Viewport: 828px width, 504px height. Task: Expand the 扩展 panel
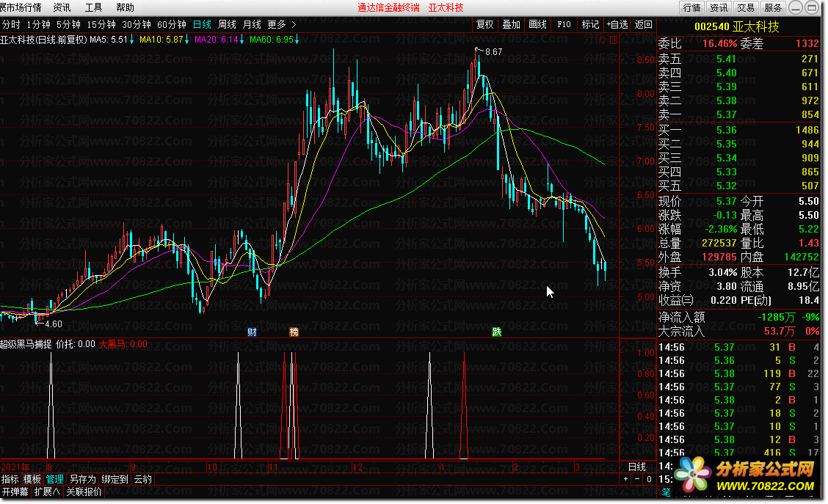point(46,492)
